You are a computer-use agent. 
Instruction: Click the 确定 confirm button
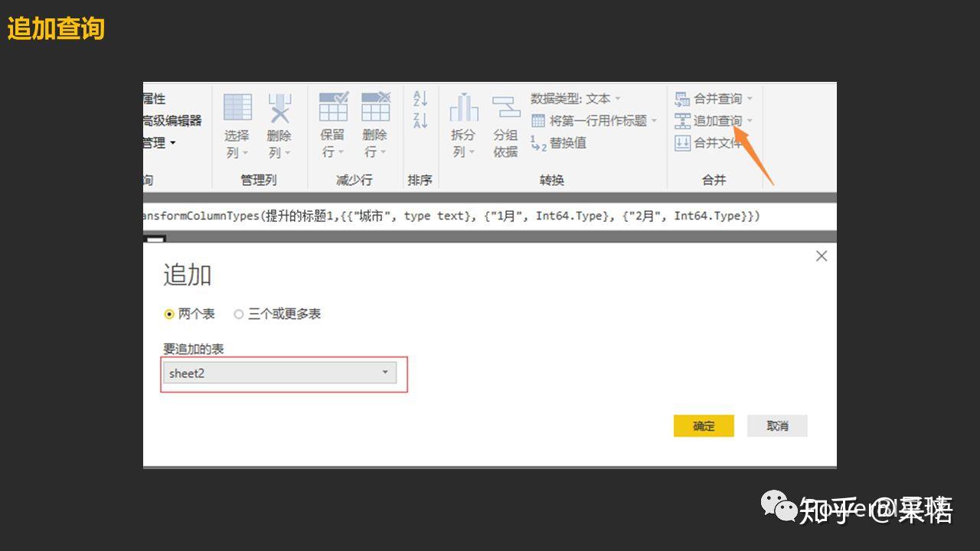click(703, 425)
